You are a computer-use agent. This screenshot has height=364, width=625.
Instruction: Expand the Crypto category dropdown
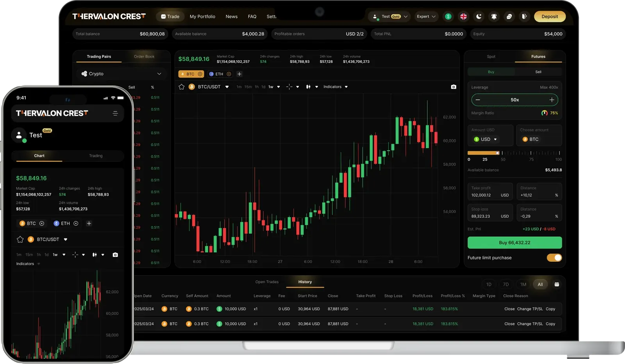click(121, 74)
